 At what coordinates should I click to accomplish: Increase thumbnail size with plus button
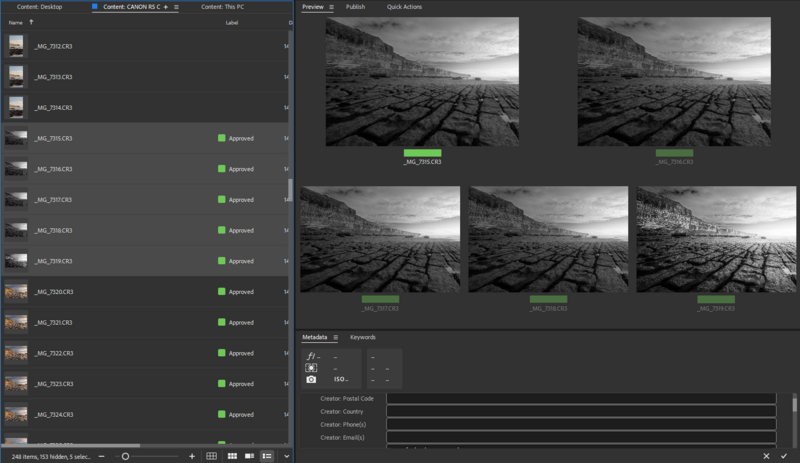pos(192,456)
